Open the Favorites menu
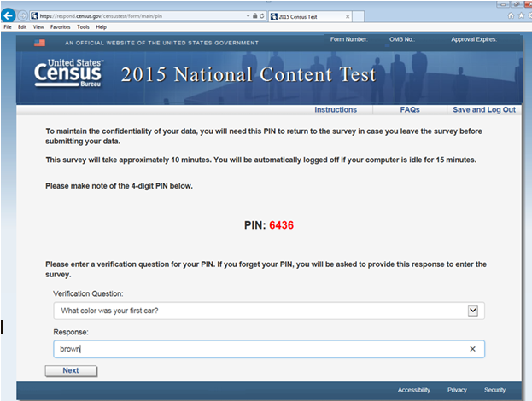 point(60,26)
